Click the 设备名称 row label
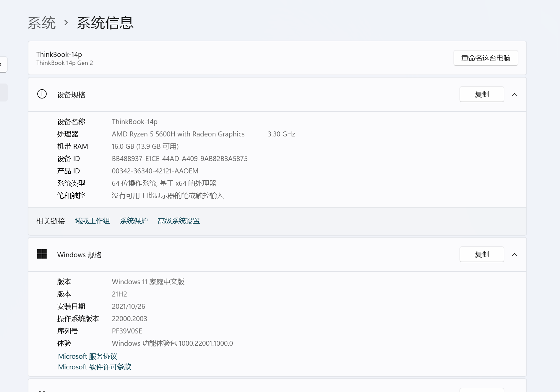 (x=71, y=122)
